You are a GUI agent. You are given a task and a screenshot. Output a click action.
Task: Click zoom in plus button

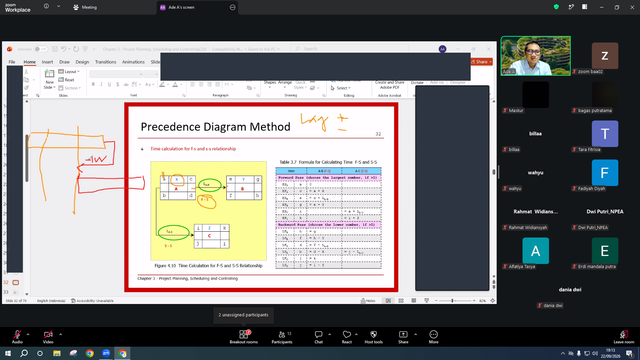pos(474,301)
